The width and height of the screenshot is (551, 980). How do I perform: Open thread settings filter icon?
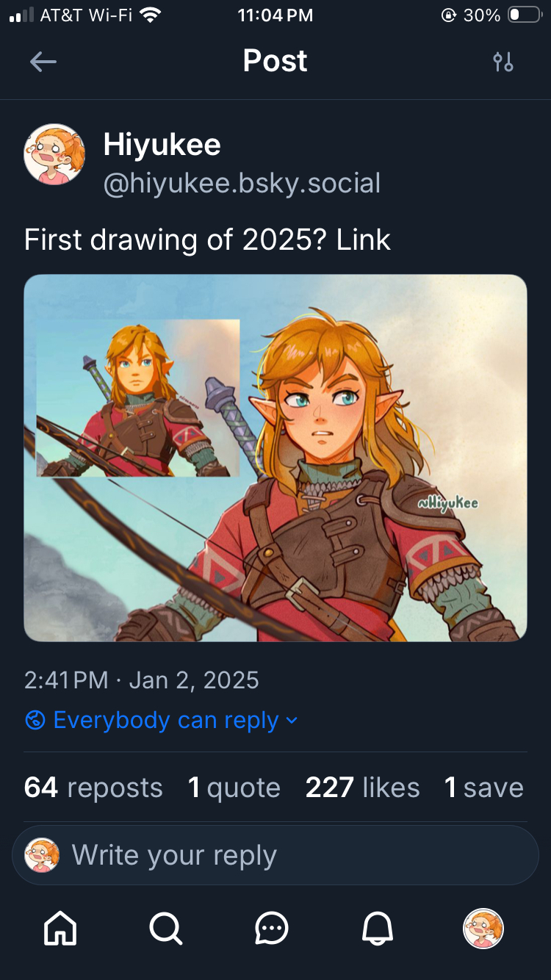[503, 62]
